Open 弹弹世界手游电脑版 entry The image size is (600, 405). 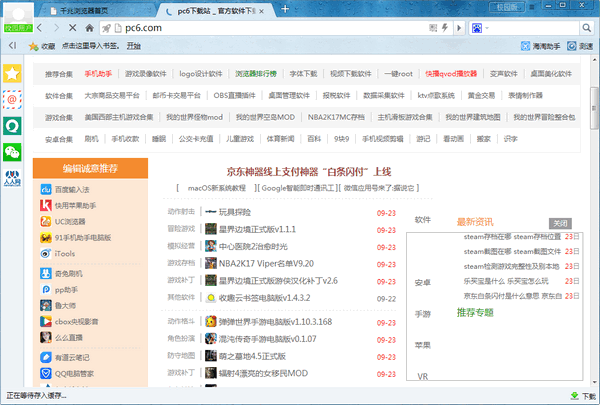tap(275, 322)
